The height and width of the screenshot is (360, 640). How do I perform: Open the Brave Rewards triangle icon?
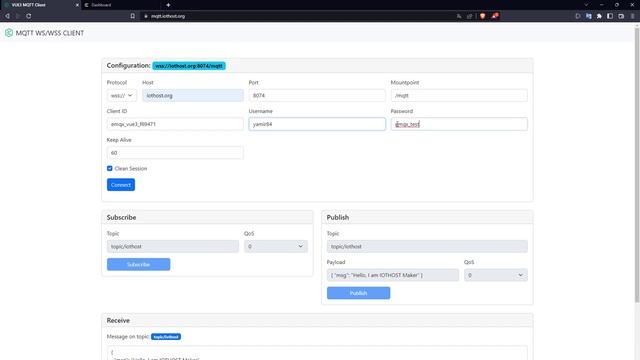tap(495, 16)
